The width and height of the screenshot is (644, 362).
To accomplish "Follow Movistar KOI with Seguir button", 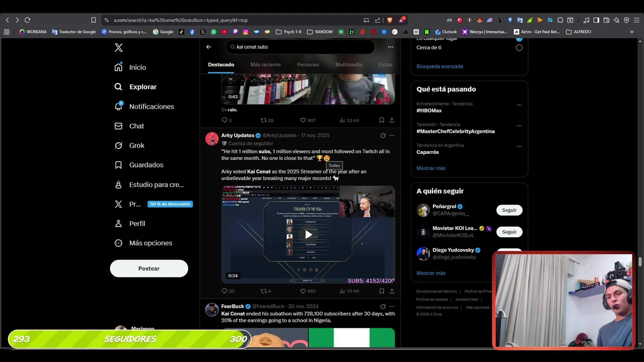I will [x=509, y=232].
